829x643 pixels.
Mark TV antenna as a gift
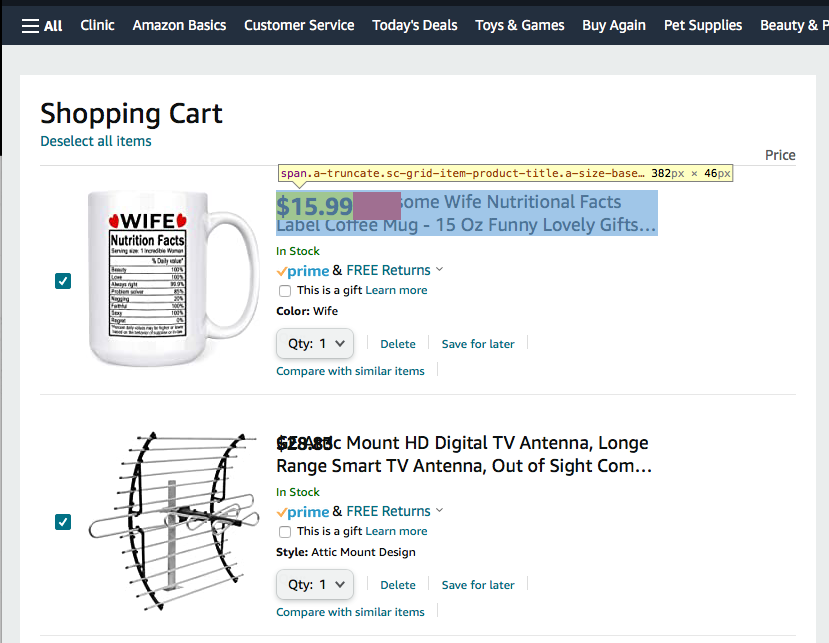coord(285,532)
